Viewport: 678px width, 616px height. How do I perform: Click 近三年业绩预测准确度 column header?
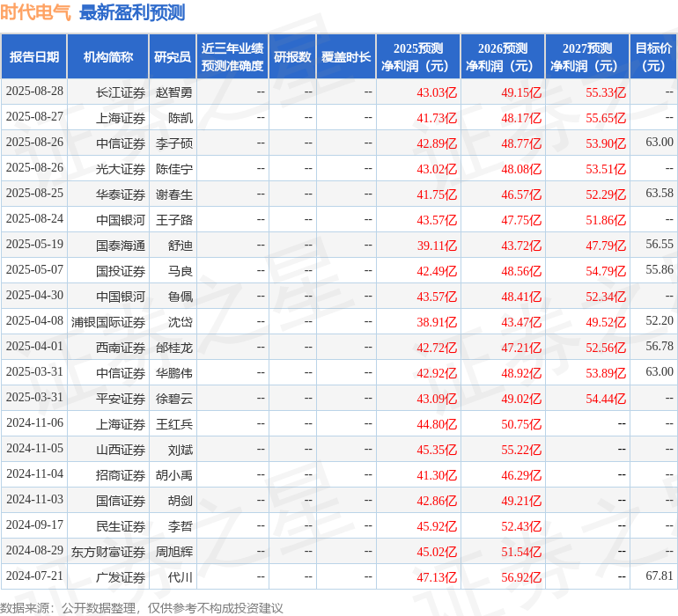pyautogui.click(x=232, y=56)
